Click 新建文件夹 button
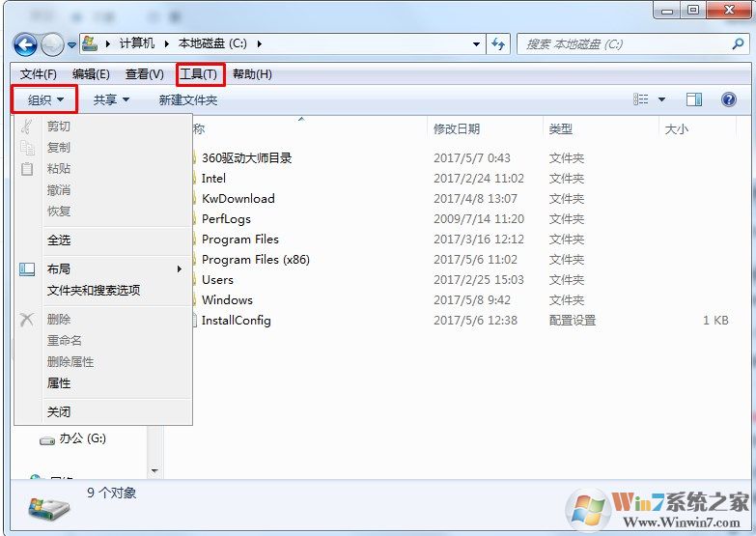 pyautogui.click(x=188, y=99)
